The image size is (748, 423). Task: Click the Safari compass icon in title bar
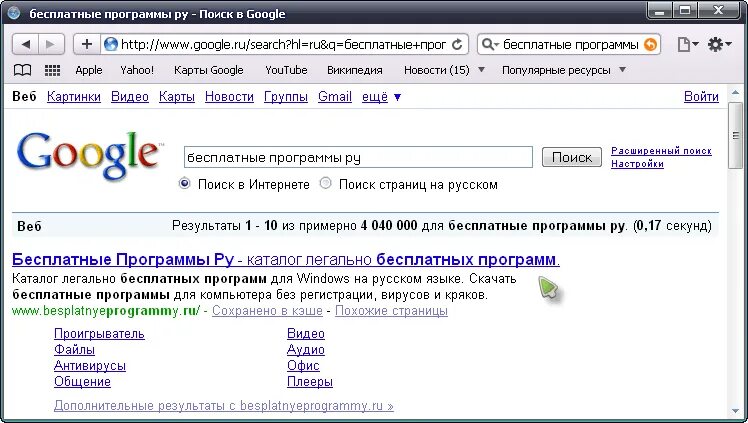(x=14, y=12)
